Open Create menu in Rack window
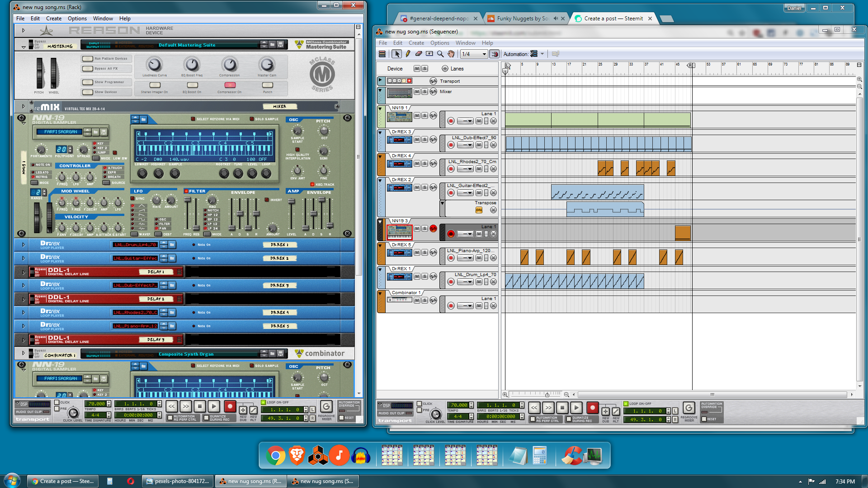Viewport: 868px width, 488px height. [x=53, y=19]
